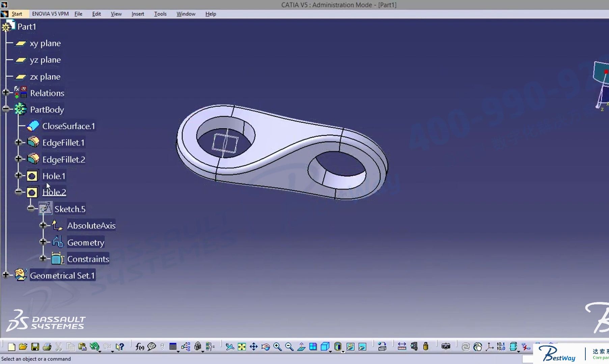Open the File menu
This screenshot has width=609, height=364.
click(x=78, y=14)
